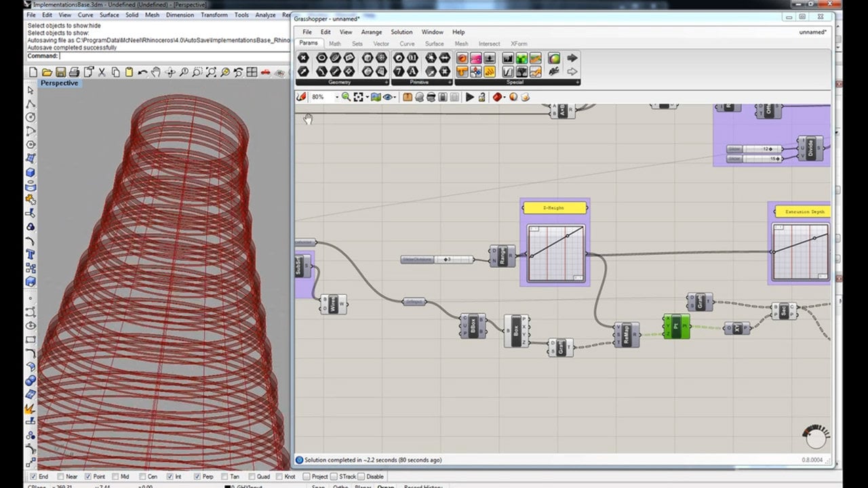Open the red preview colour dropdown arrow
This screenshot has height=488, width=868.
click(x=506, y=97)
